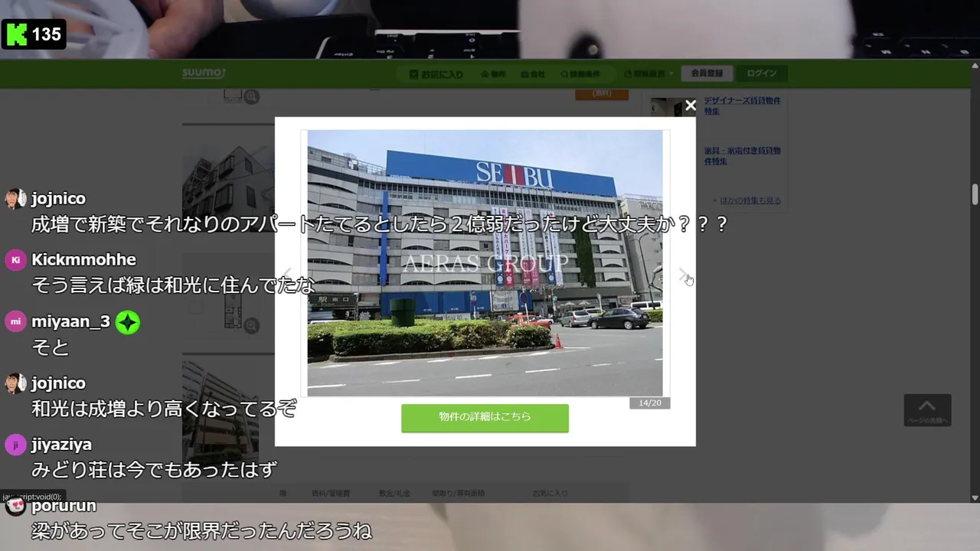Click the orange (無料) button
The width and height of the screenshot is (980, 551).
click(x=602, y=94)
